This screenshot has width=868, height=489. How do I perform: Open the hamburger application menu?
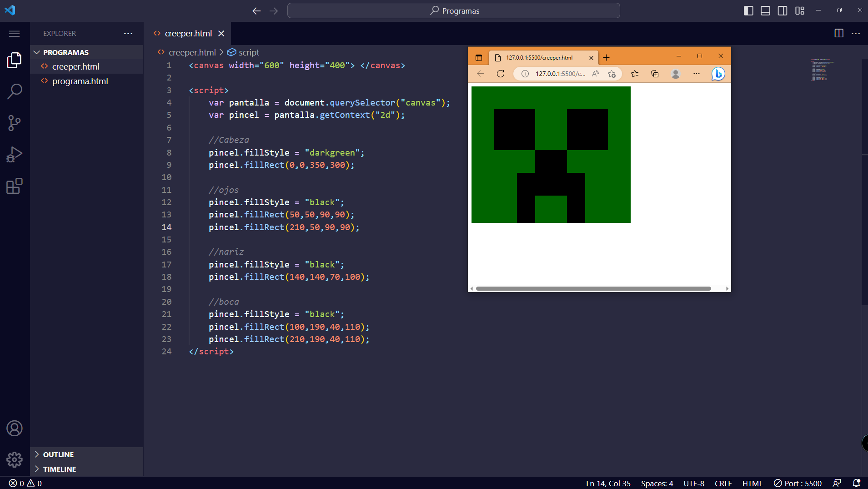pyautogui.click(x=15, y=34)
